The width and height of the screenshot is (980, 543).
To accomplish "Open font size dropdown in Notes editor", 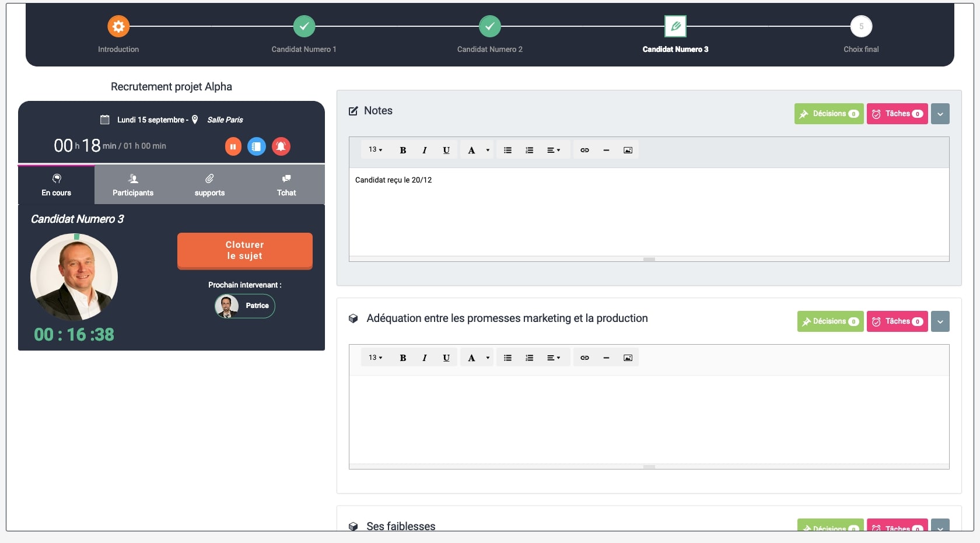I will click(x=375, y=150).
